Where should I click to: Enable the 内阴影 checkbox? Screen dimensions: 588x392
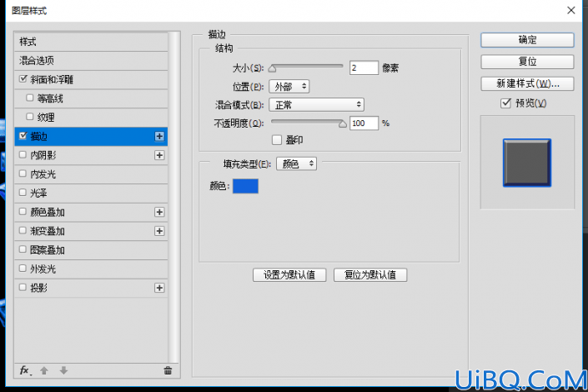coord(23,154)
